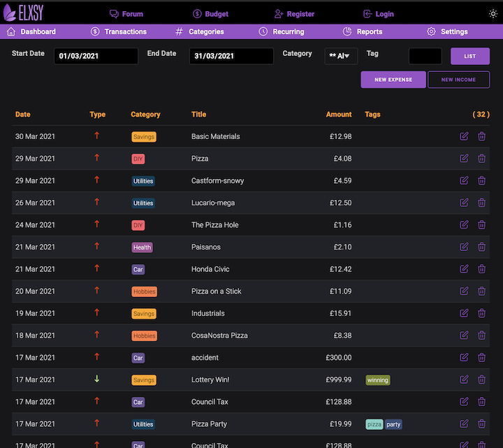
Task: Click the List button
Action: pyautogui.click(x=470, y=56)
